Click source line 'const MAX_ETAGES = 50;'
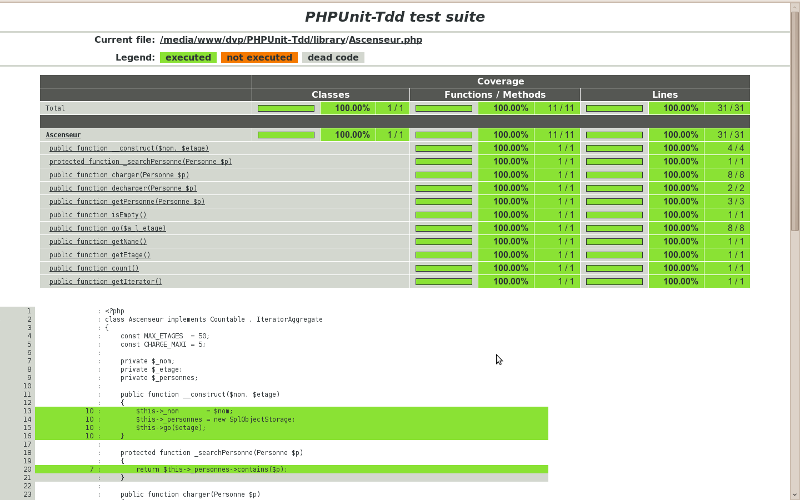The width and height of the screenshot is (800, 500). point(165,336)
